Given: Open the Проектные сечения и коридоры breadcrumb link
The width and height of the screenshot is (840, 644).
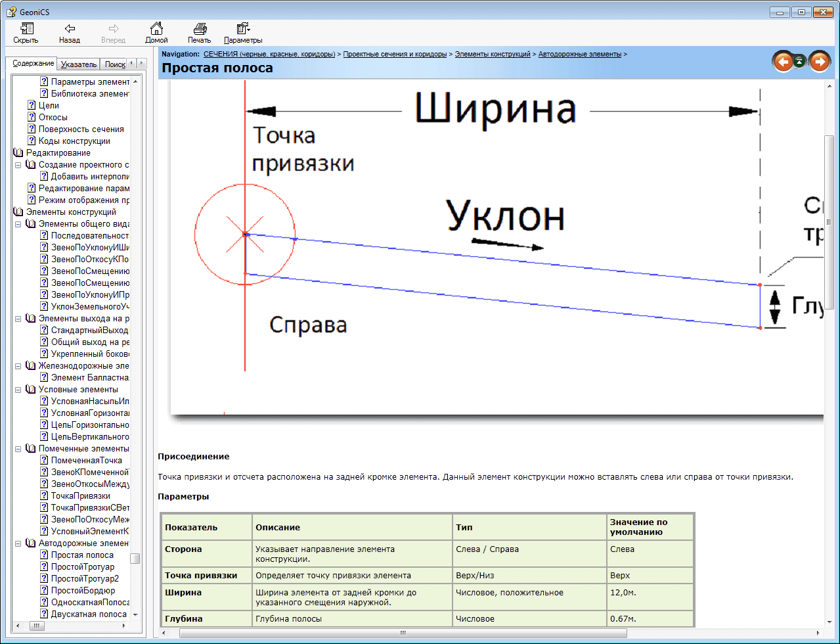Looking at the screenshot, I should coord(395,54).
